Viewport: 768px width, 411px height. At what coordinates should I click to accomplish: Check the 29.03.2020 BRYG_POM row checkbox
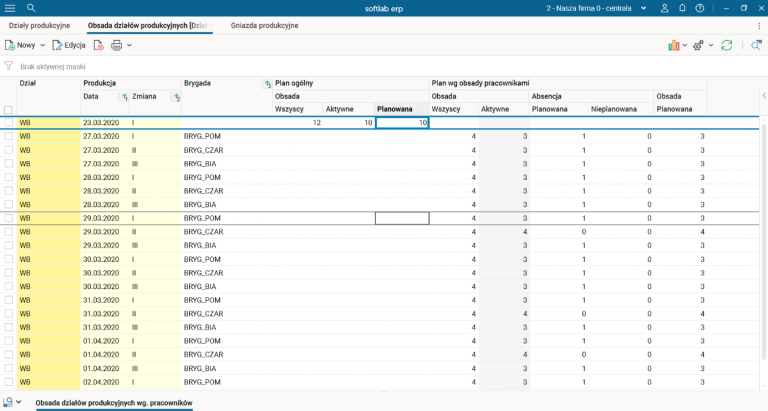pyautogui.click(x=8, y=218)
